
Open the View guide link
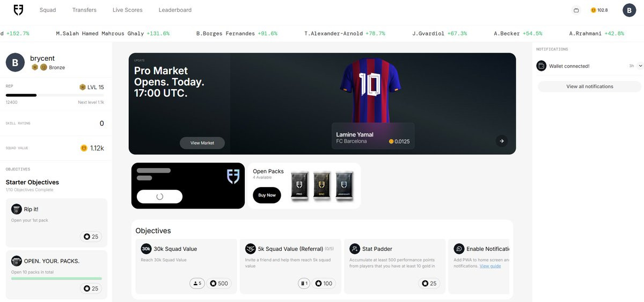(x=490, y=266)
